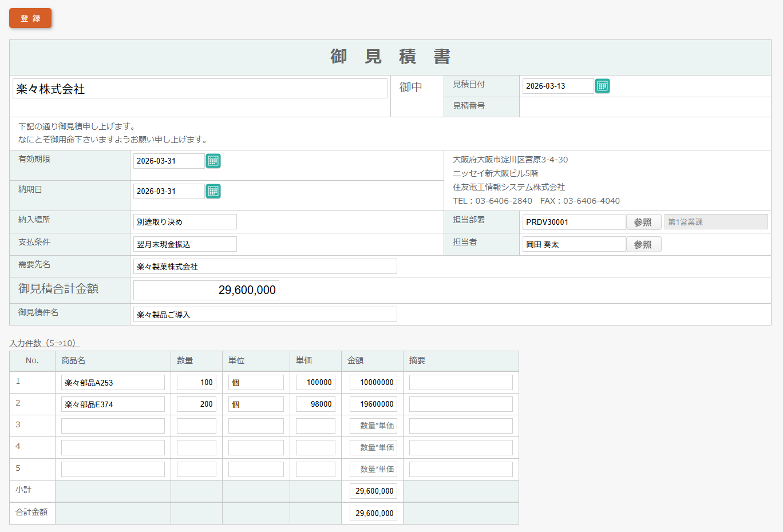Click the 御見積件名 input field
This screenshot has height=532, width=783.
click(x=265, y=315)
